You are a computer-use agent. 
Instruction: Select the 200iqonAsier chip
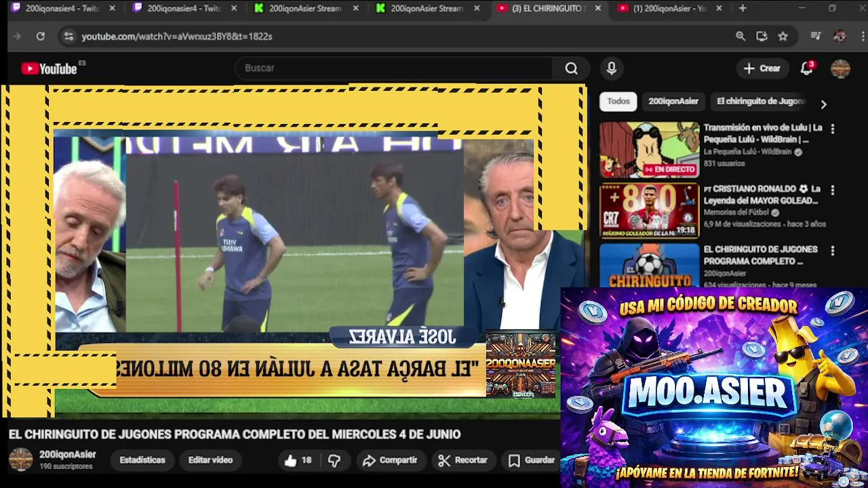click(x=673, y=101)
